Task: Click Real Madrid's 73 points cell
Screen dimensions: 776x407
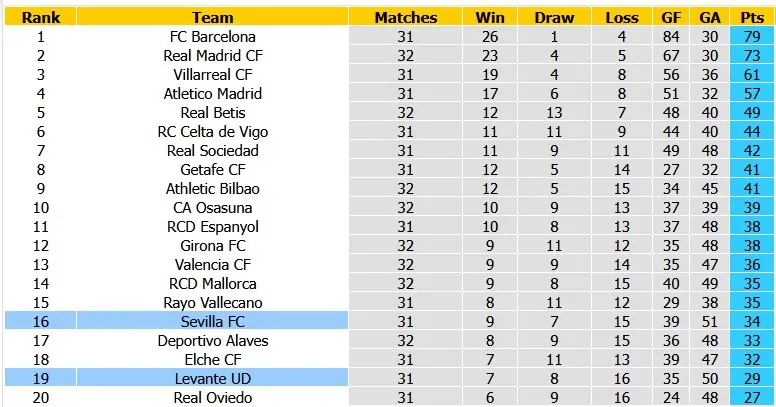Action: (x=751, y=55)
